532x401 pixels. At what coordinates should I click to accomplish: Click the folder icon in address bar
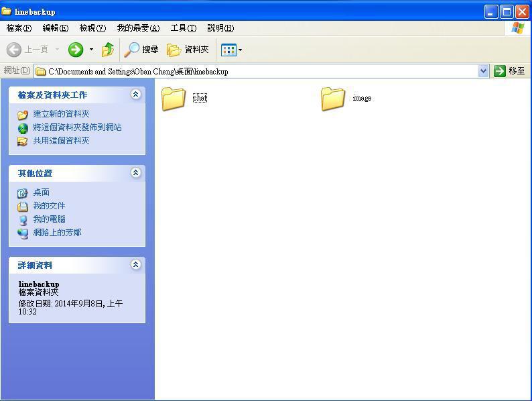[x=41, y=71]
